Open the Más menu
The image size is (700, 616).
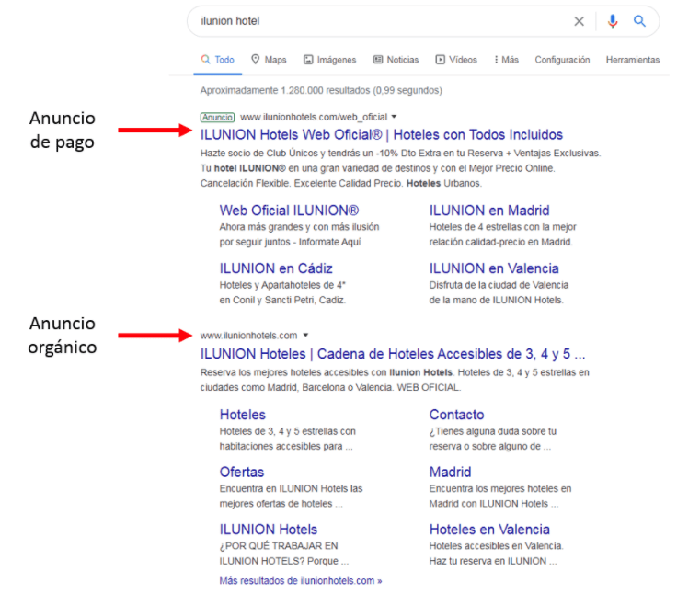[x=506, y=60]
